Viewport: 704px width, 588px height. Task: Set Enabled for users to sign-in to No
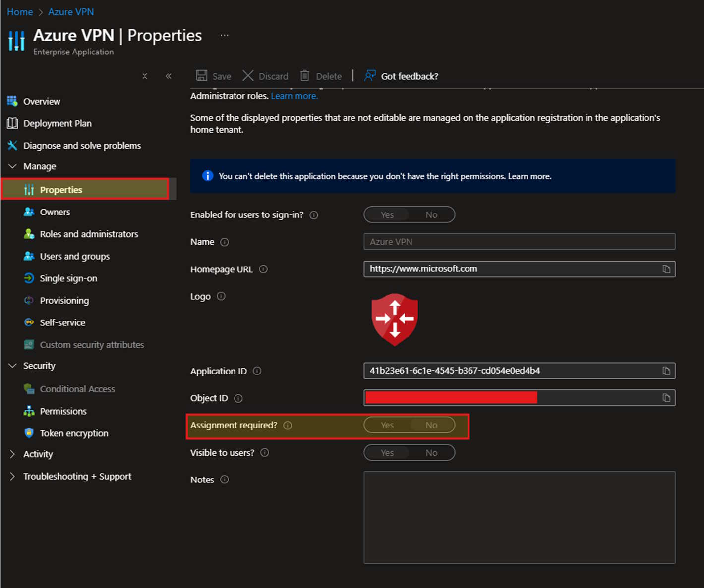pyautogui.click(x=431, y=215)
